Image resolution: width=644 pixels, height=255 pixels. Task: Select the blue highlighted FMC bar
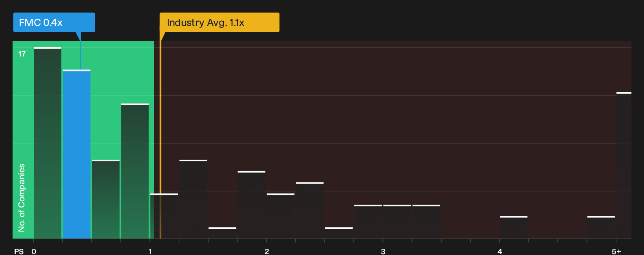[77, 154]
